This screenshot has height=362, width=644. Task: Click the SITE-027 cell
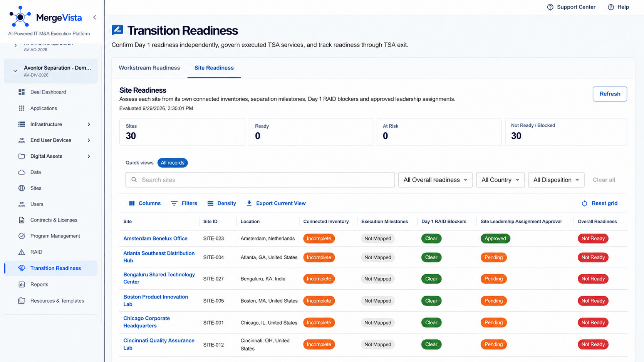pos(213,279)
